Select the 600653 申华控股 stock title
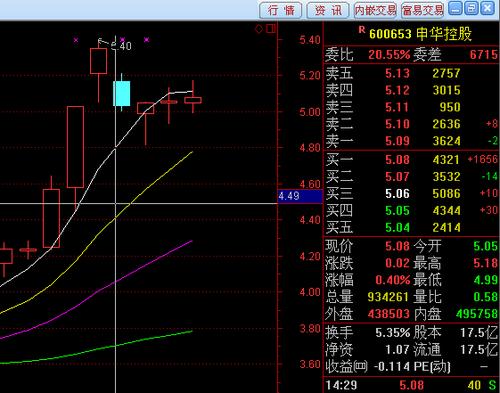The height and width of the screenshot is (393, 500). coord(421,34)
